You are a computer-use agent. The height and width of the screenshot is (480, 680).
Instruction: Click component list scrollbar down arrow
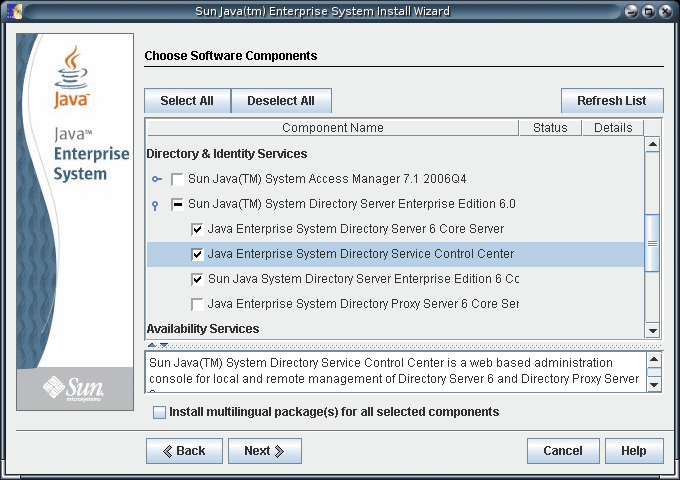coord(652,331)
